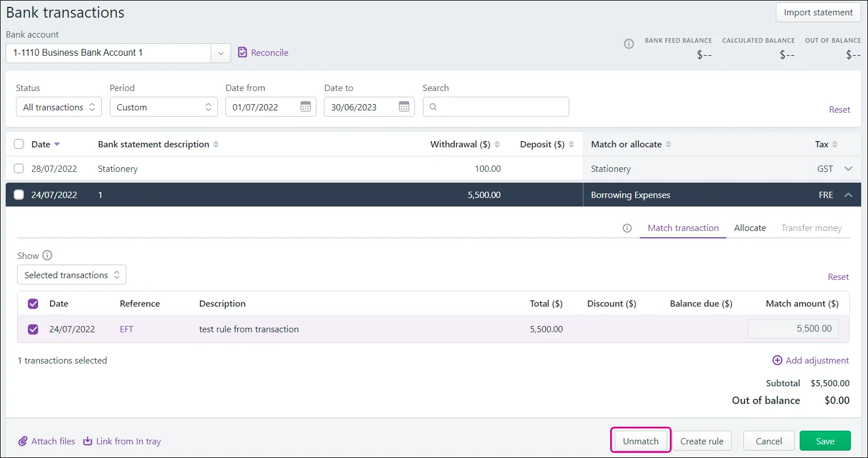This screenshot has height=458, width=868.
Task: Open the Reconcile link
Action: click(270, 52)
